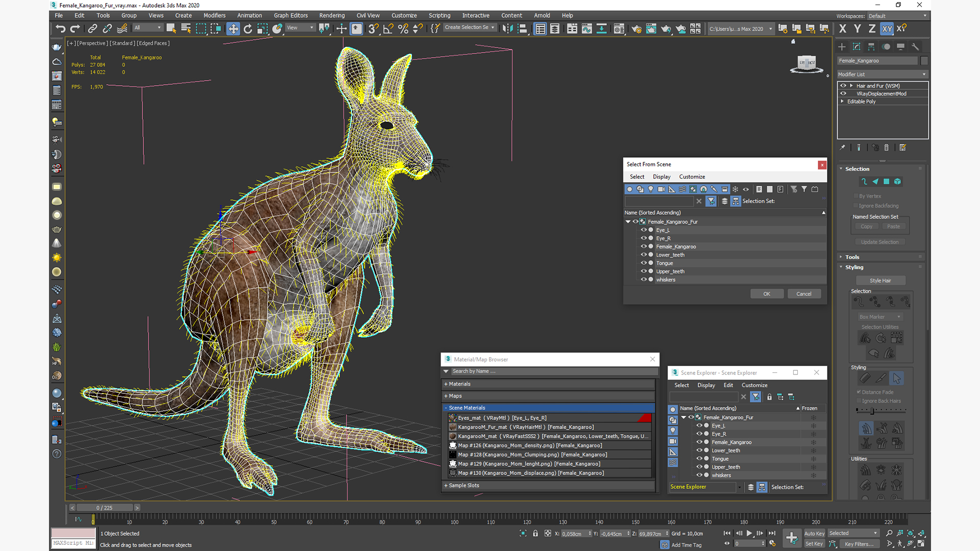Click OK in Select From Scene

pos(767,294)
